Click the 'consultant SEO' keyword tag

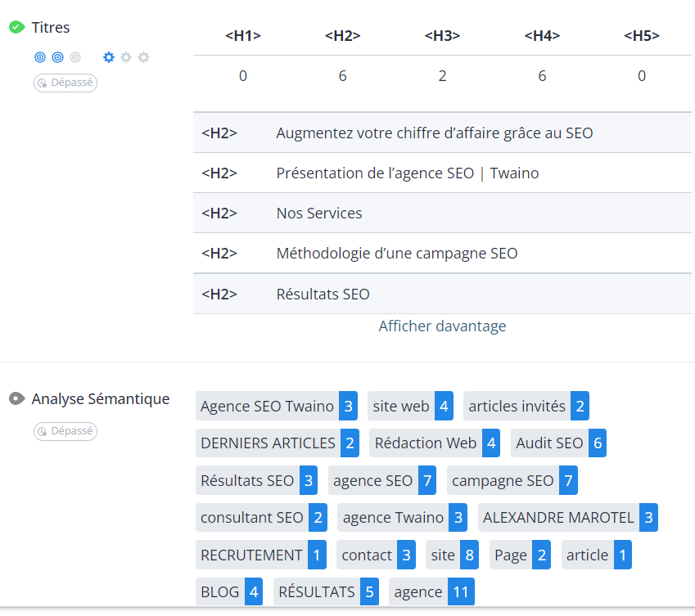pyautogui.click(x=261, y=517)
